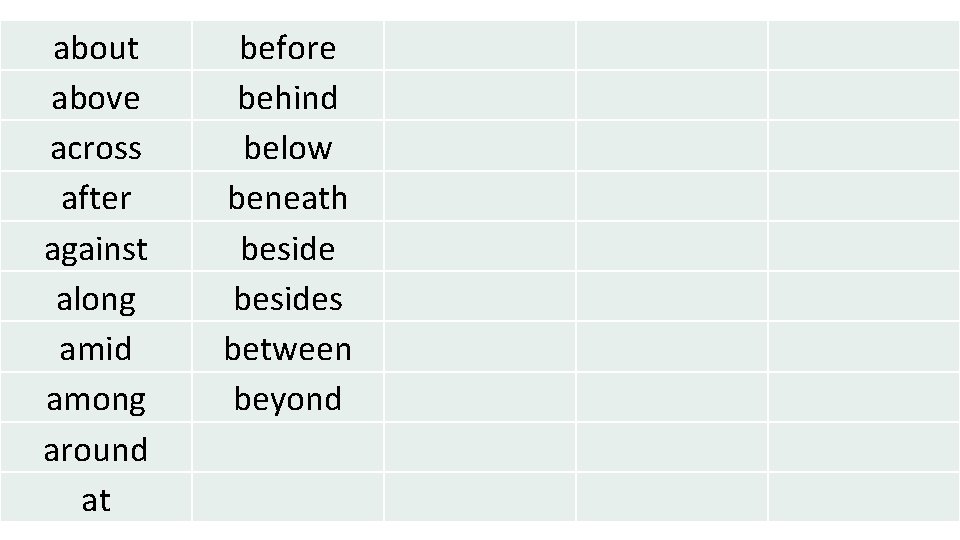Screen dimensions: 960x540
Task: Select the 'besides' cell
Action: coord(288,297)
